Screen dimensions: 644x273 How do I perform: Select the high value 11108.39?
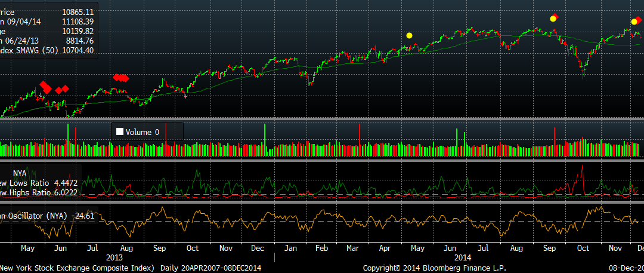[78, 22]
